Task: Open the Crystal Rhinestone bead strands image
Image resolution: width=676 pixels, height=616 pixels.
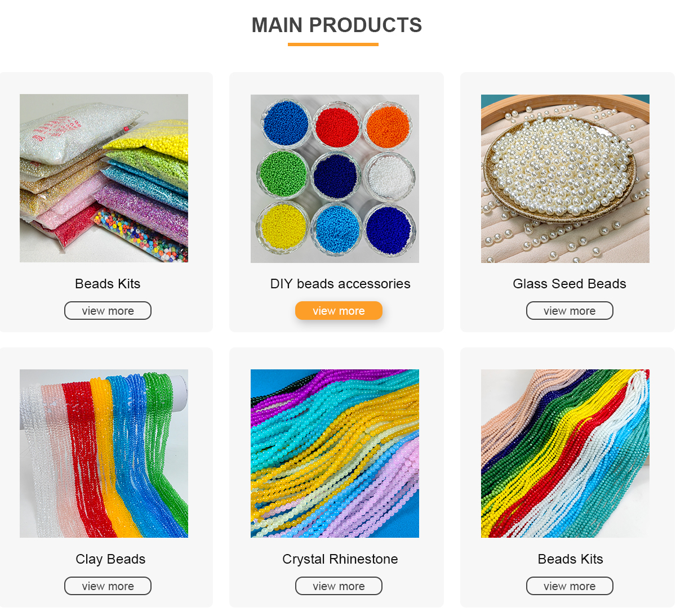Action: (x=335, y=453)
